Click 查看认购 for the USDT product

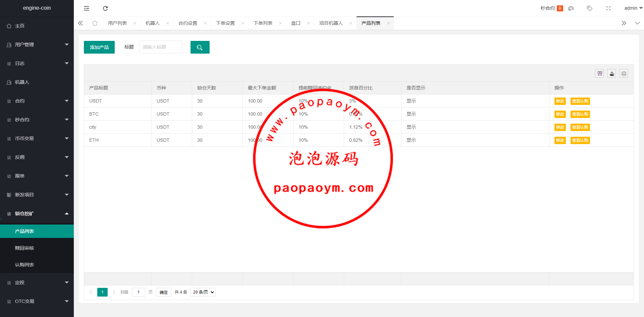(x=580, y=101)
